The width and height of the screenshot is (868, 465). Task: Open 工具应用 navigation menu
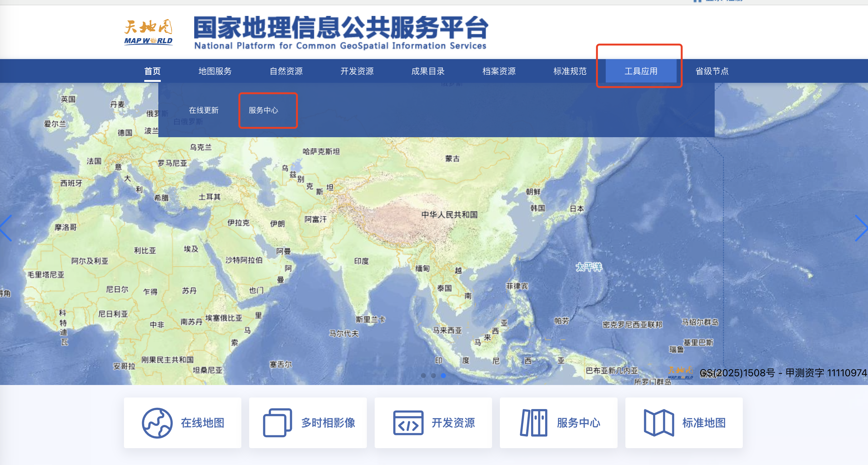(x=641, y=71)
